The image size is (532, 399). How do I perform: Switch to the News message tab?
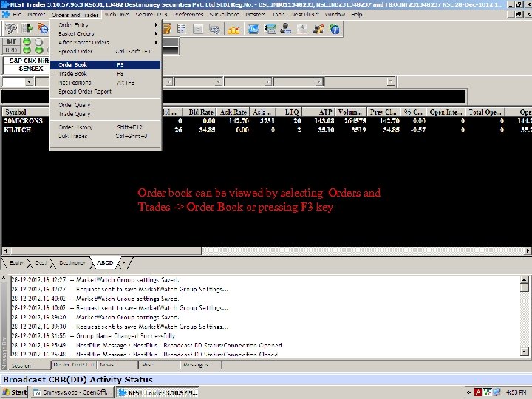coord(117,365)
